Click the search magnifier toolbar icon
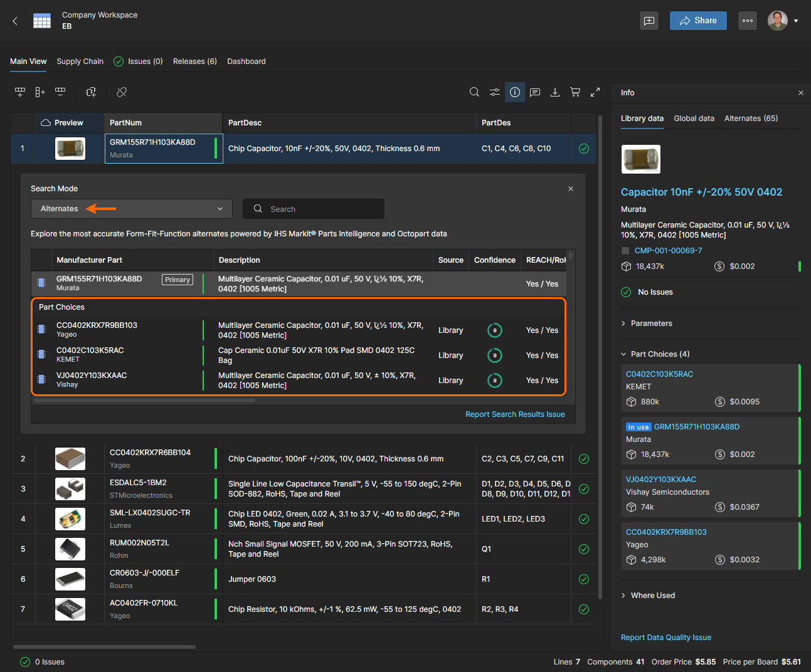The width and height of the screenshot is (811, 672). (474, 92)
